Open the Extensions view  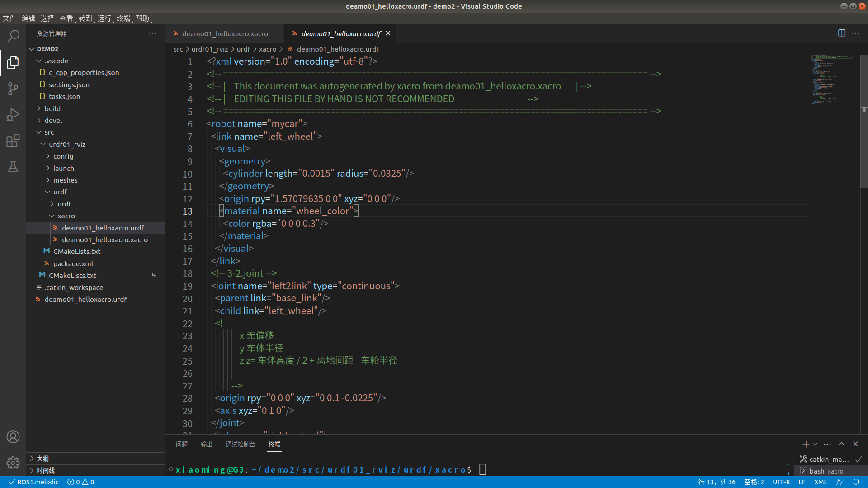pyautogui.click(x=13, y=141)
